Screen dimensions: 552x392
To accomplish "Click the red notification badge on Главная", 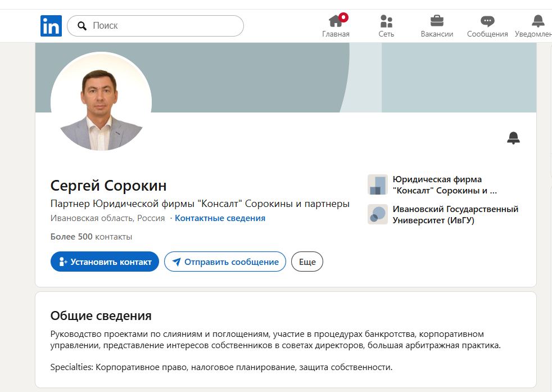I will coord(343,17).
